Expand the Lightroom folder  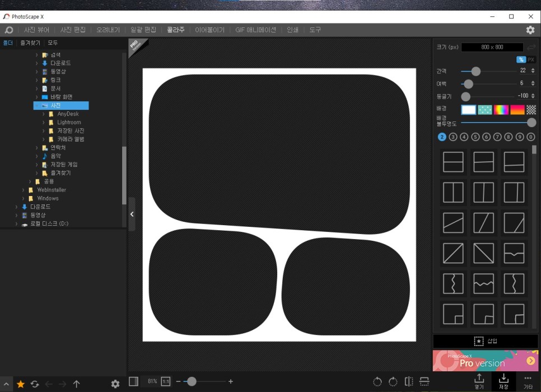coord(44,122)
